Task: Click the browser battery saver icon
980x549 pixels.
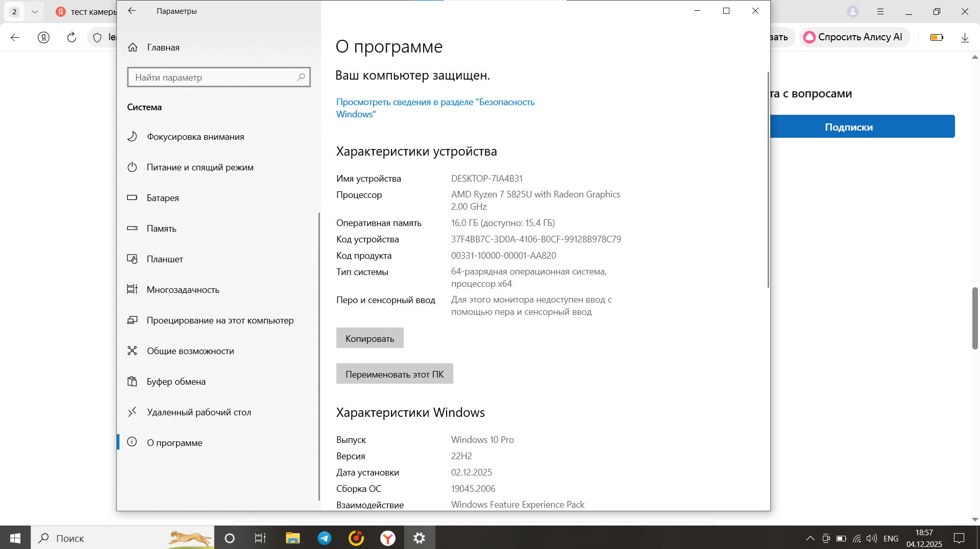Action: 937,37
